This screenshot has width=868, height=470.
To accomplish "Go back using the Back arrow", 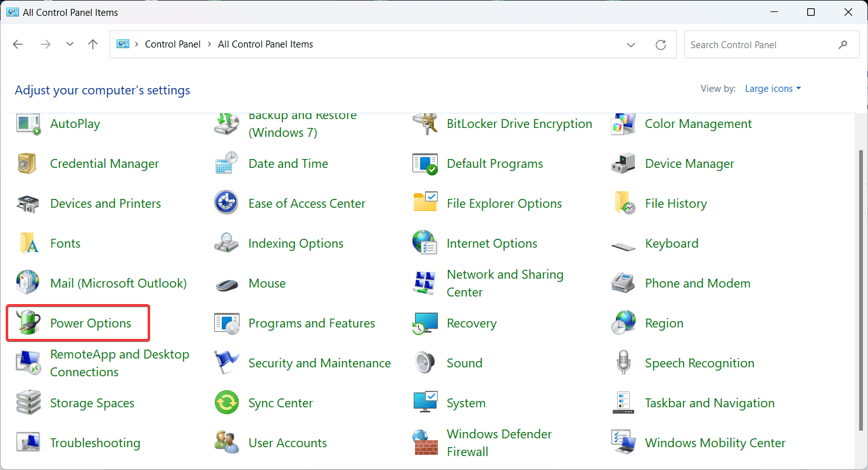I will (18, 44).
